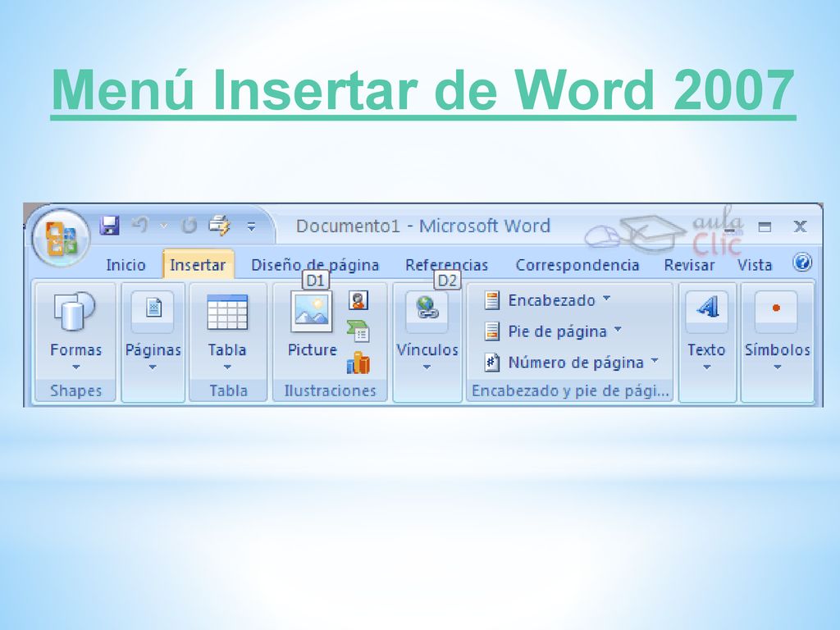The width and height of the screenshot is (840, 630).
Task: Close the Word window with X
Action: click(800, 226)
